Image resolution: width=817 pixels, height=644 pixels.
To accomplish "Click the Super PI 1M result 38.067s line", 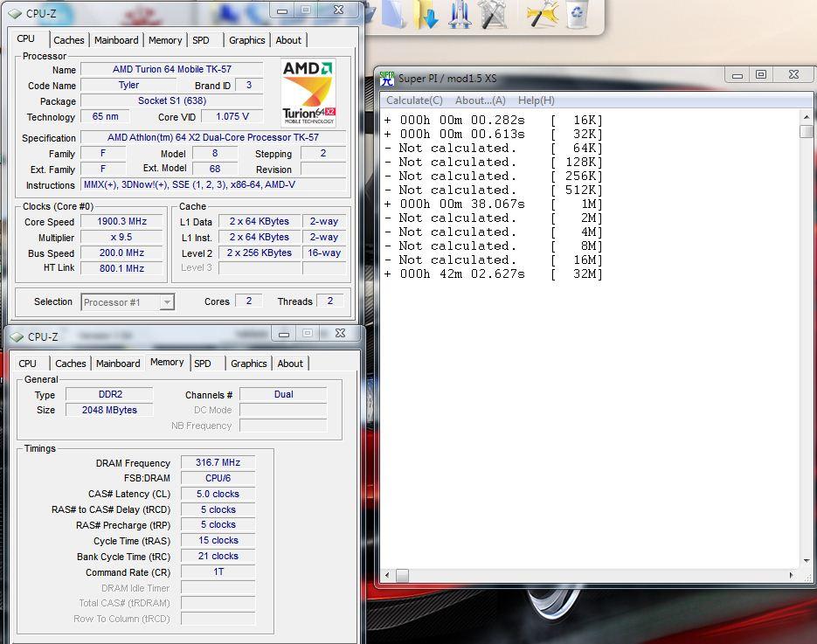I will (x=494, y=204).
